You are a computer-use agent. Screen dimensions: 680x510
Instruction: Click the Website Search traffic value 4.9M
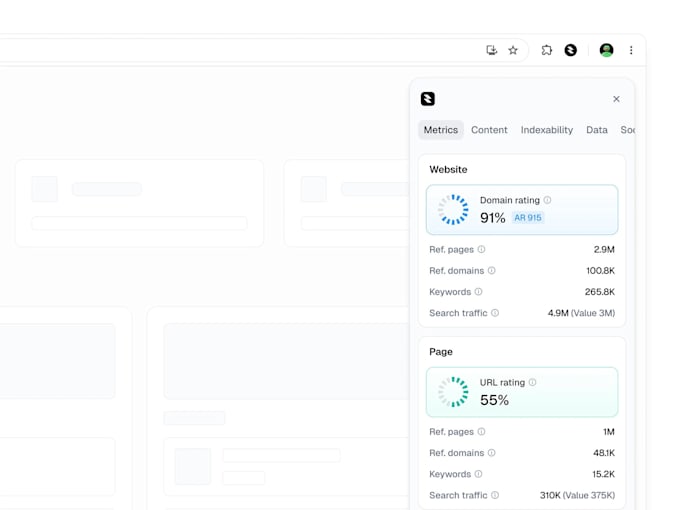coord(558,313)
